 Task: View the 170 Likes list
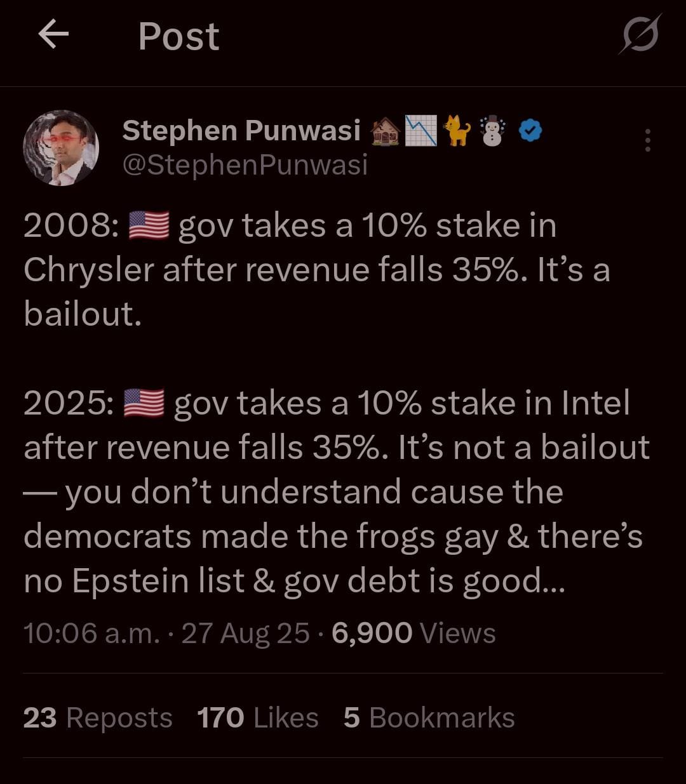point(258,718)
